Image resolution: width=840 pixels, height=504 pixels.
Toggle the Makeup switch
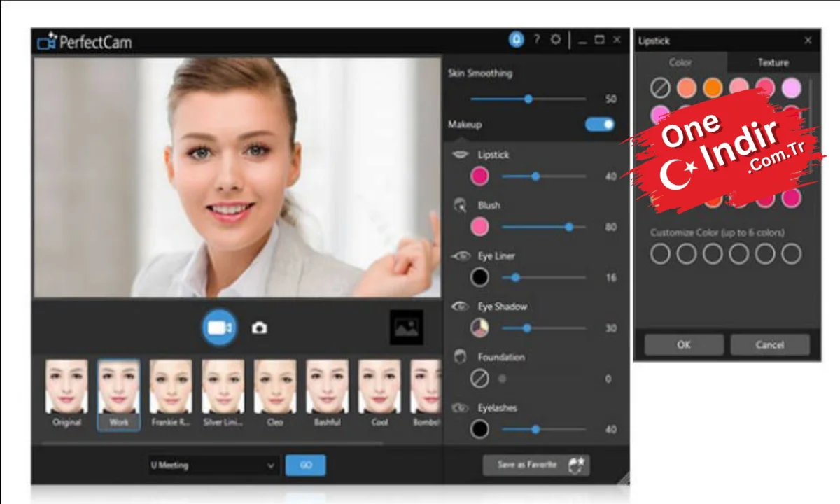tap(599, 124)
